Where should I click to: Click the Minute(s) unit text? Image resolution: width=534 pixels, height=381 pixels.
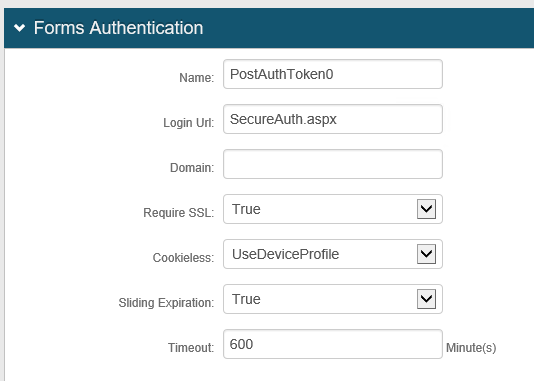[471, 347]
